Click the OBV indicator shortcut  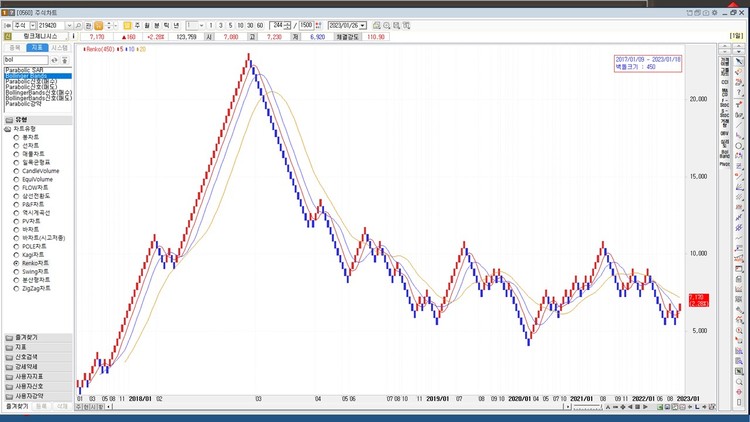click(725, 133)
